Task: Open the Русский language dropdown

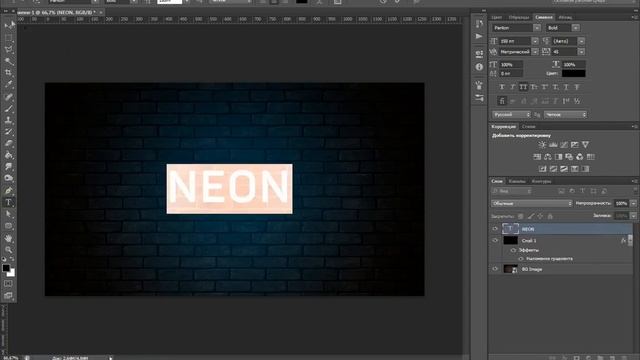Action: click(x=511, y=115)
